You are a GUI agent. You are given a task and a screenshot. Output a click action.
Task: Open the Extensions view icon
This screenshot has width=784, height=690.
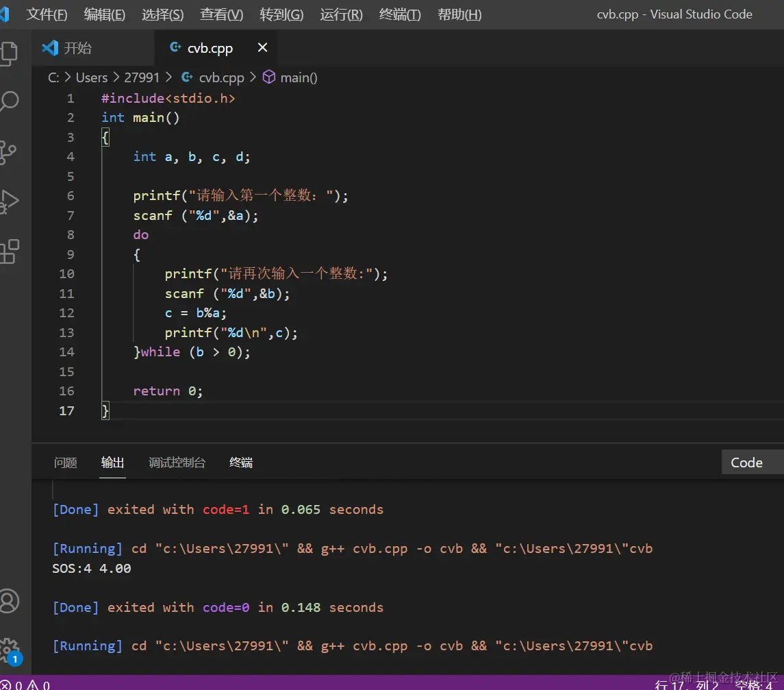pyautogui.click(x=9, y=251)
